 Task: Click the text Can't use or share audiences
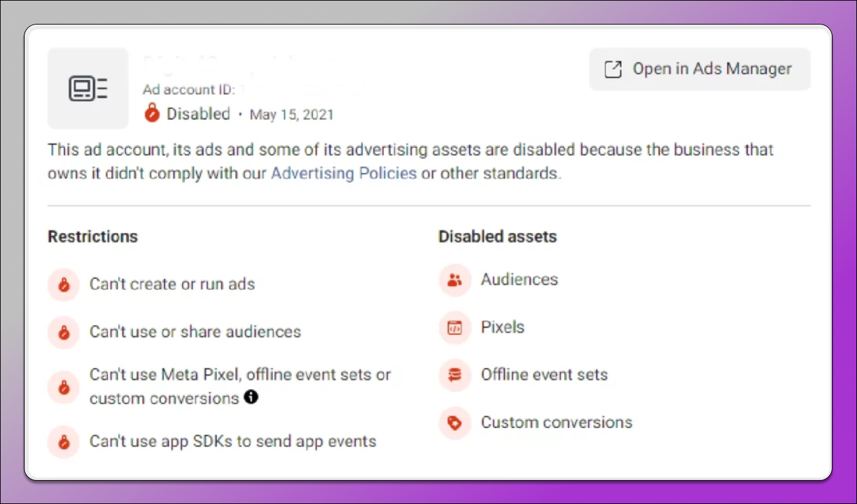[x=196, y=332]
